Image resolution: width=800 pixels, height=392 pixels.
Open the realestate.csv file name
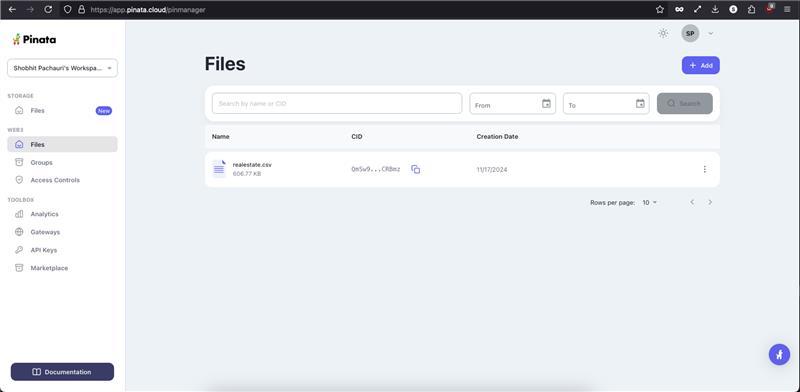click(x=252, y=165)
